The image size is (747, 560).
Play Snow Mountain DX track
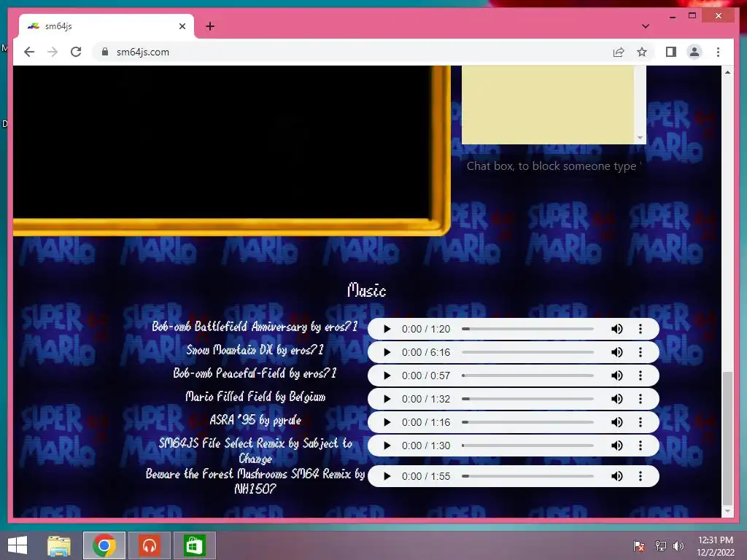[x=387, y=352]
